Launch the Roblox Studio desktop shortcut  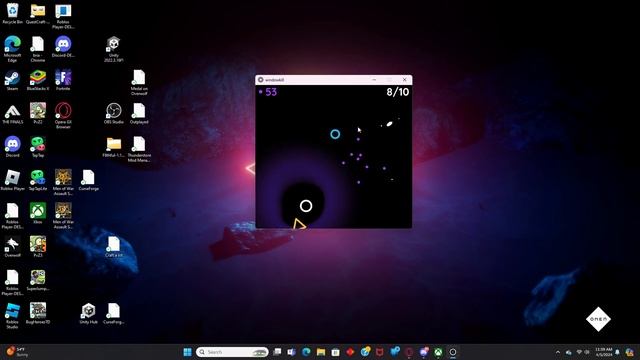[12, 316]
